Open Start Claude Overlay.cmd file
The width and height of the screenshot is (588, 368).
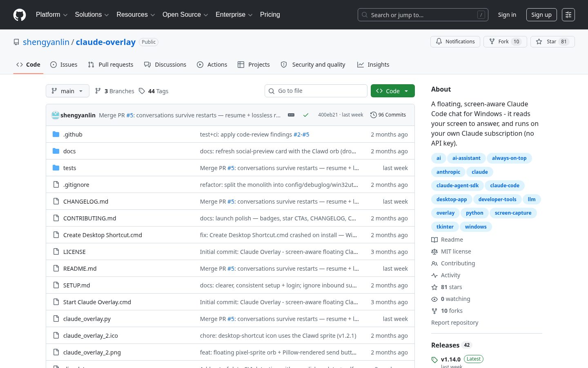pos(97,302)
